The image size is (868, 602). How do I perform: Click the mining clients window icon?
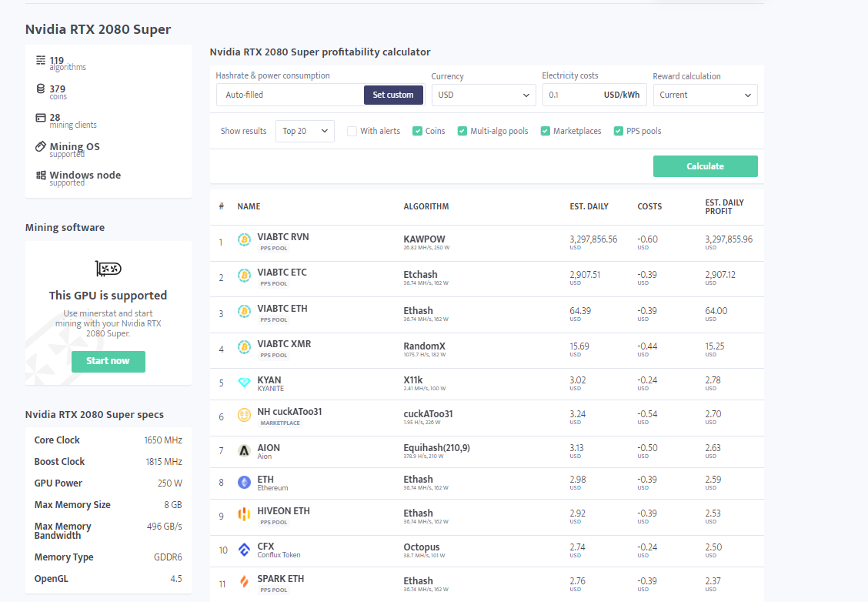(x=41, y=118)
